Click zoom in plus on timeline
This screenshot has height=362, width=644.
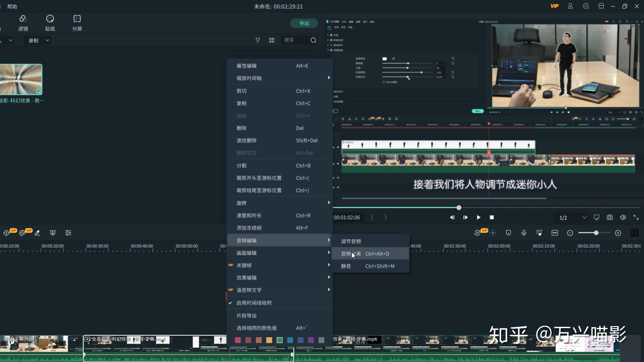(618, 233)
